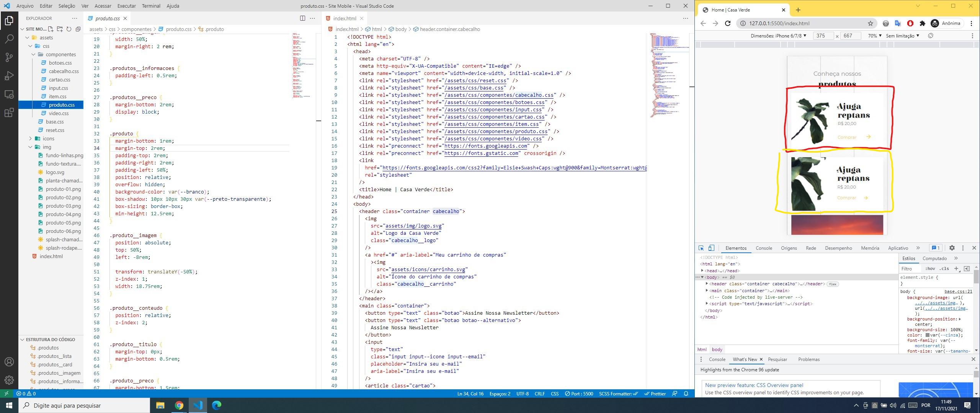This screenshot has height=413, width=980.
Task: Open the Computado styles tab
Action: (934, 258)
